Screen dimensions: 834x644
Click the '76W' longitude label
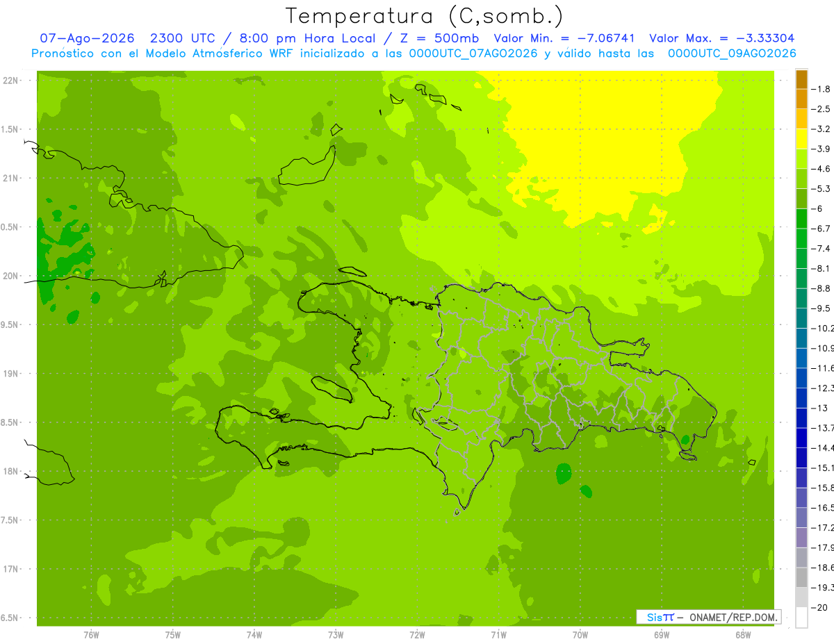pos(91,635)
